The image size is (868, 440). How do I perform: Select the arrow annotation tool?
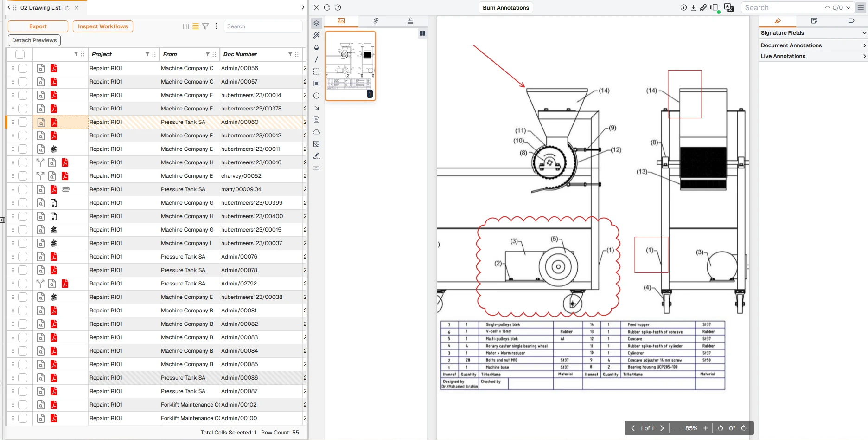coord(316,108)
